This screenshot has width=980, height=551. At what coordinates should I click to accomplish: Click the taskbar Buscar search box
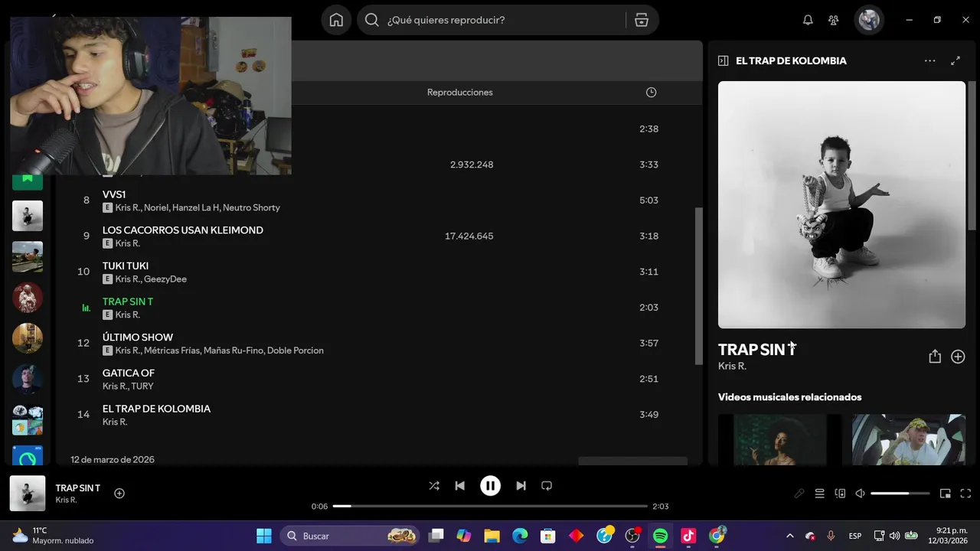(350, 536)
